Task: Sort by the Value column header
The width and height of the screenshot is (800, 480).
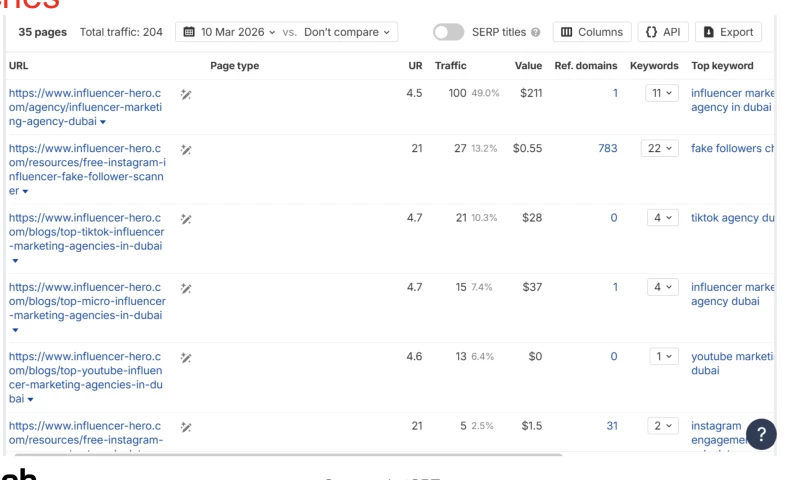Action: tap(528, 66)
